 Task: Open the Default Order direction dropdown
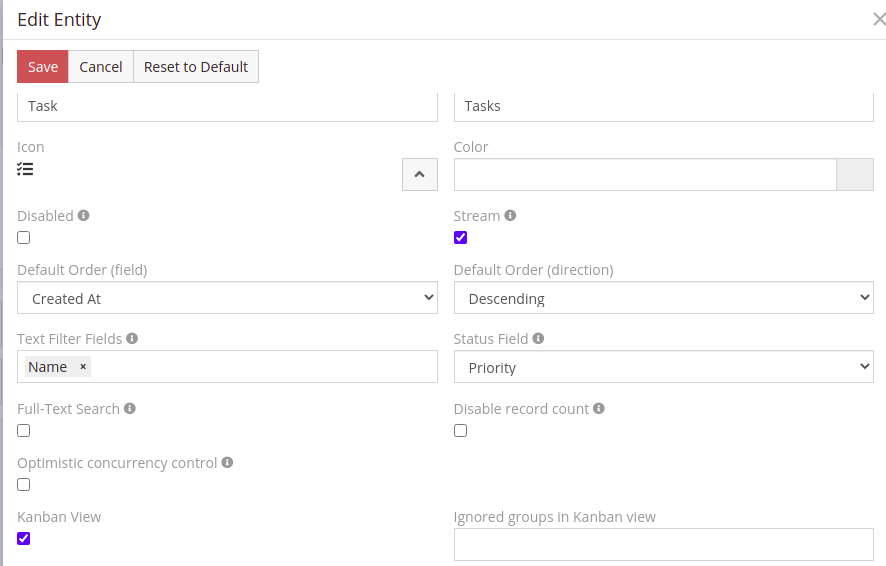[x=663, y=298]
